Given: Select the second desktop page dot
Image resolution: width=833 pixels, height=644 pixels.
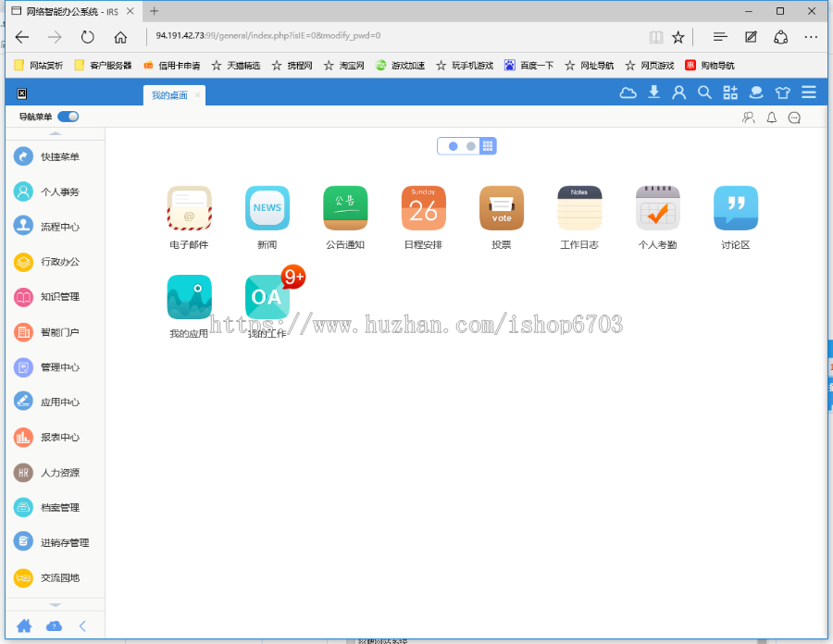Looking at the screenshot, I should pyautogui.click(x=471, y=146).
